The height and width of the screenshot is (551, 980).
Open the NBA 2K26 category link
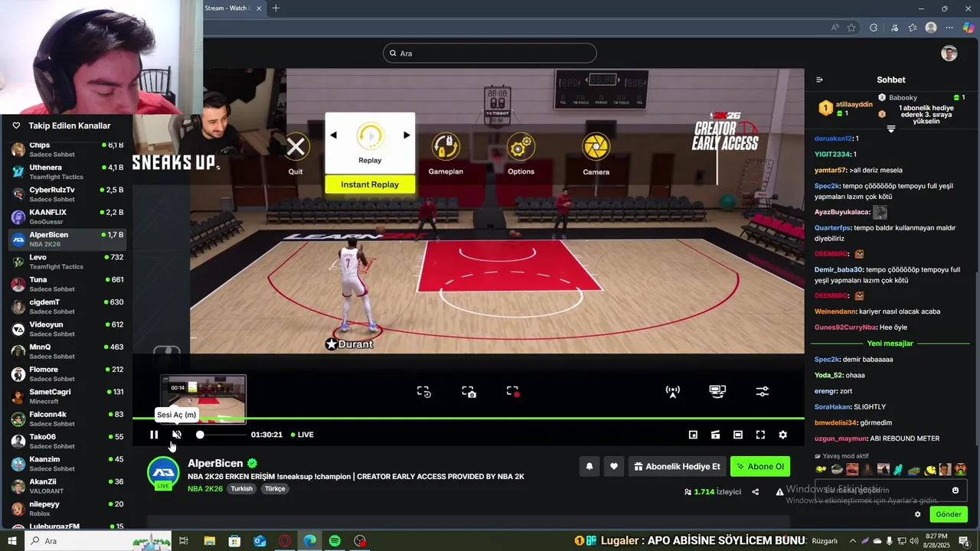point(205,488)
